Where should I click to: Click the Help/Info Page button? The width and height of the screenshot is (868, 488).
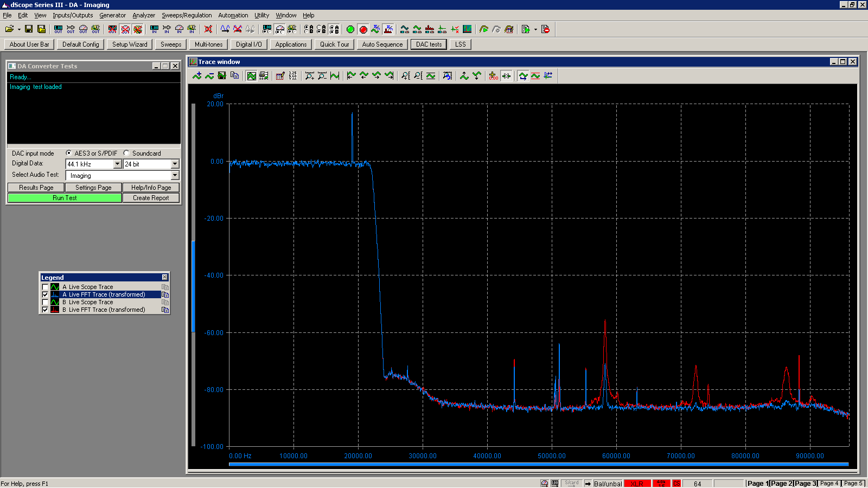pyautogui.click(x=151, y=188)
